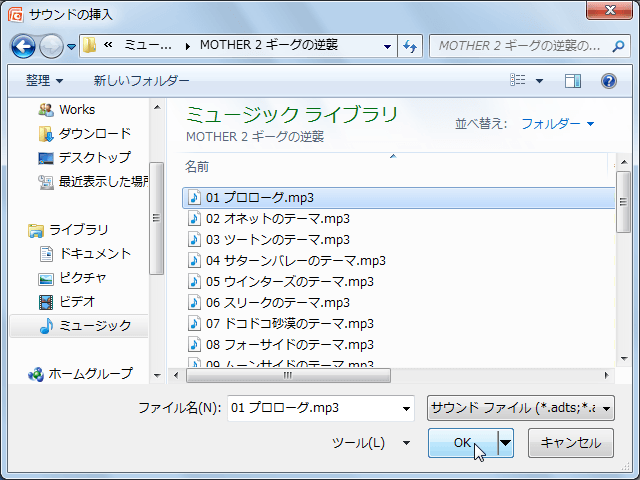The height and width of the screenshot is (480, 640).
Task: Open the OK button split arrow
Action: tap(505, 443)
